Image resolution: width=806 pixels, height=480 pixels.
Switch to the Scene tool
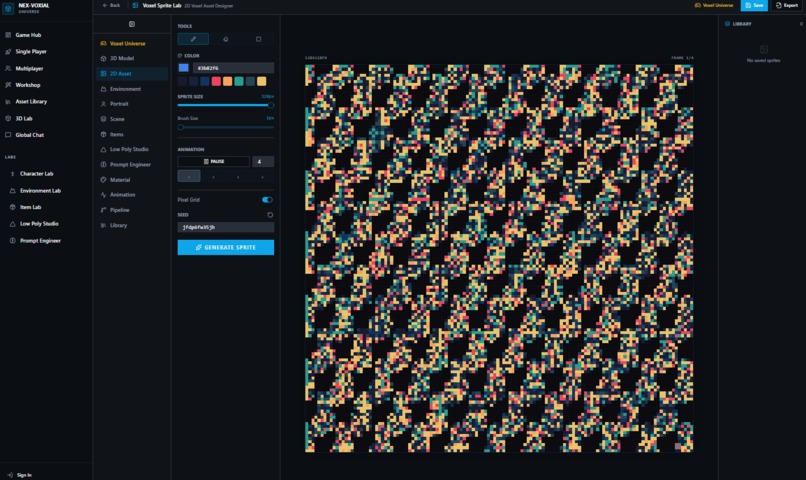132,119
